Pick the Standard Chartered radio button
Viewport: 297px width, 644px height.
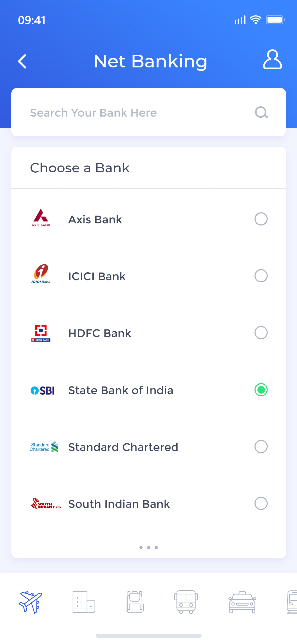coord(261,447)
